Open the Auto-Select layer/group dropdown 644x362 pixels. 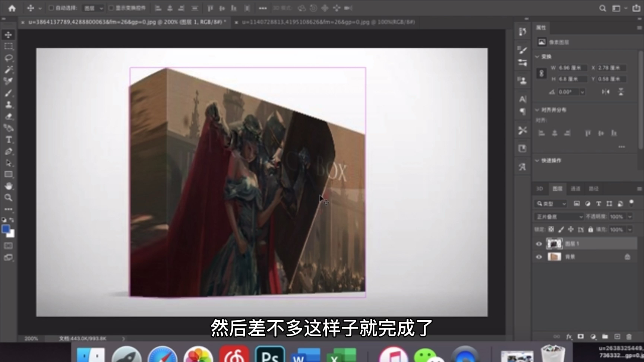(93, 8)
